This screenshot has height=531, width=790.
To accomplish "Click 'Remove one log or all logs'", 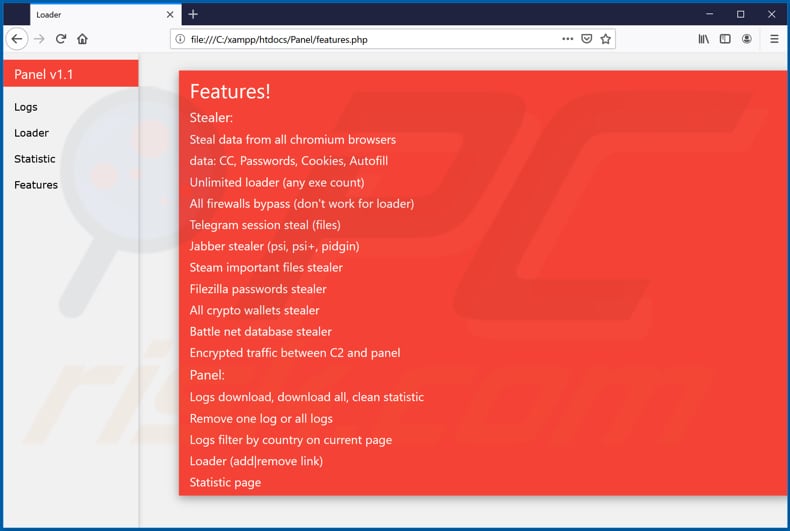I will click(261, 419).
